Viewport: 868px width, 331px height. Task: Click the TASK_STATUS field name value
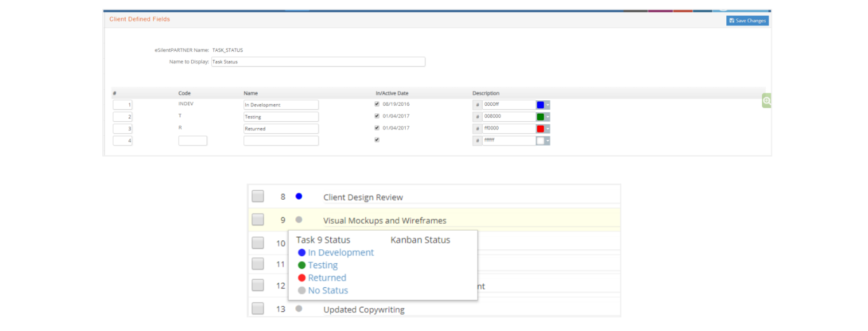coord(227,49)
